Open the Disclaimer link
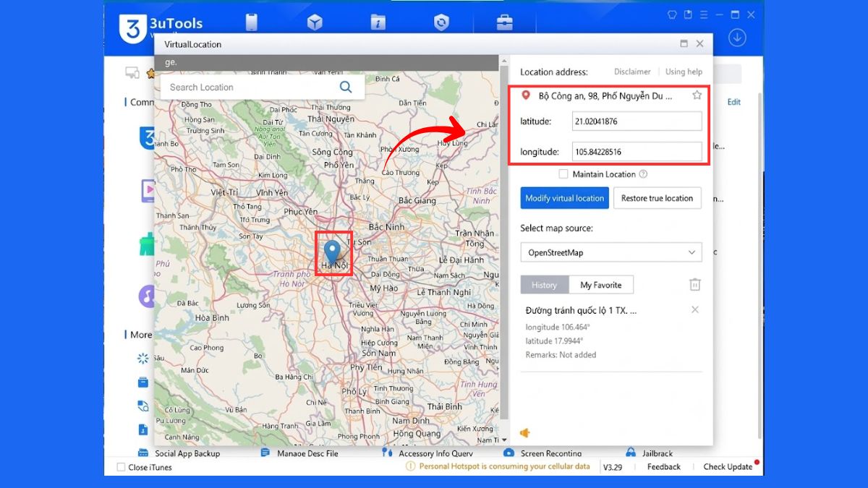 pyautogui.click(x=632, y=72)
